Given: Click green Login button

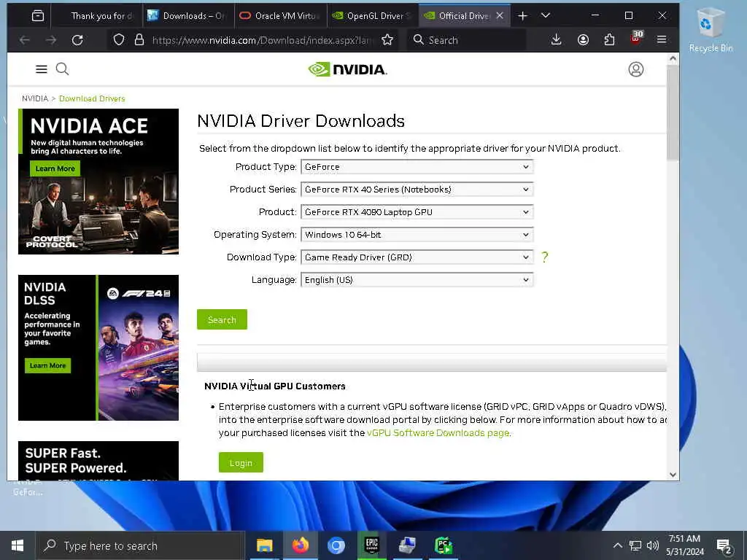Looking at the screenshot, I should pos(241,463).
